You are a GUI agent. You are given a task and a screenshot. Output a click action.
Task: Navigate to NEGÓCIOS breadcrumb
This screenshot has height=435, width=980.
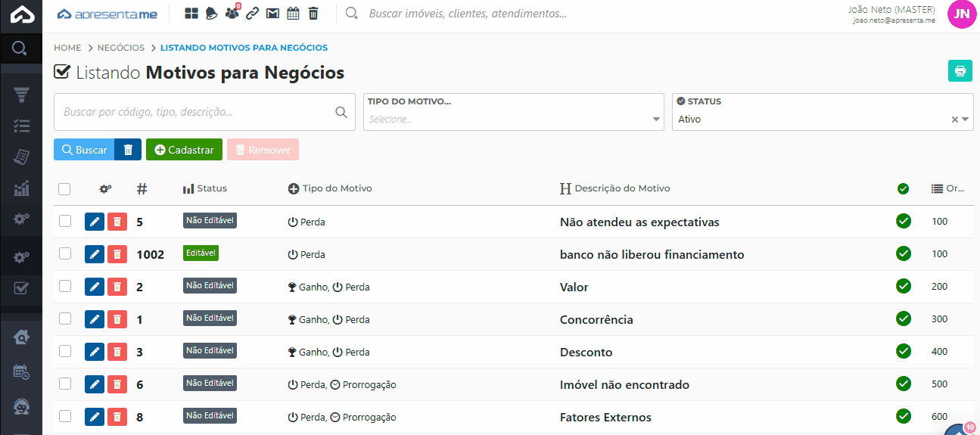(121, 48)
